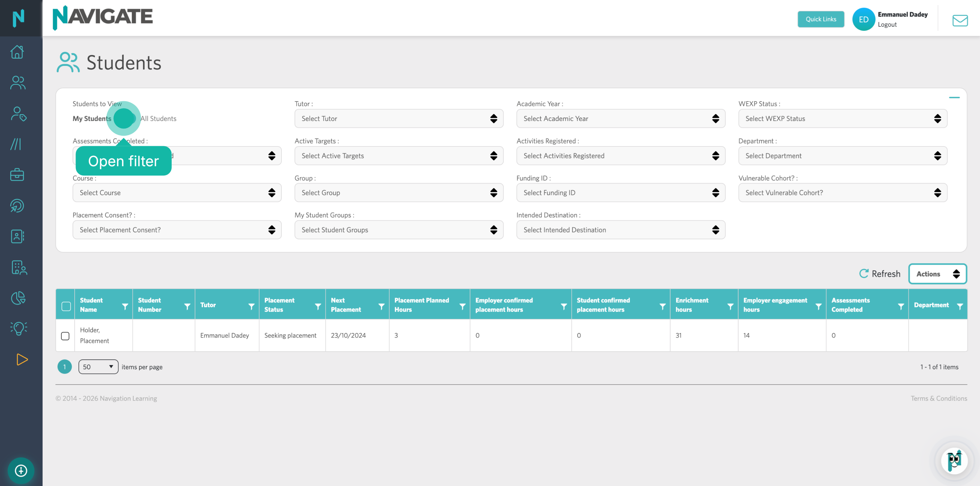Click the user-with-tag sidebar icon

[18, 113]
